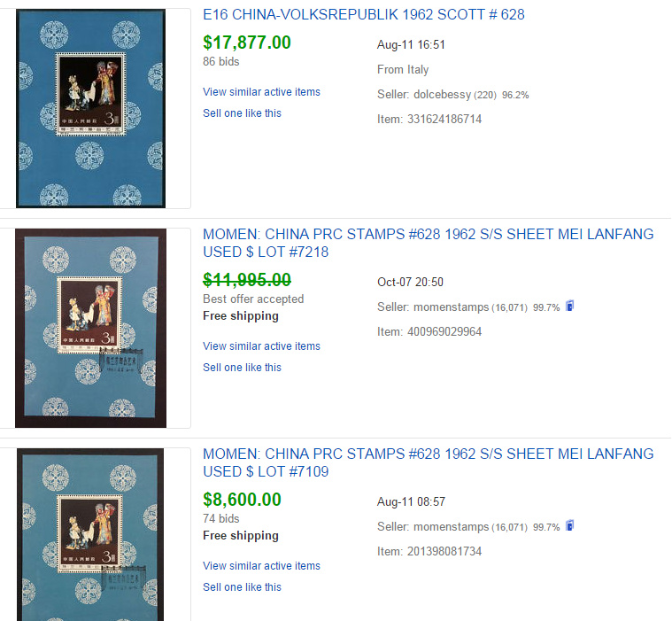672x621 pixels.
Task: Open the Mei Lanfang Lot #7218 listing title
Action: (429, 243)
